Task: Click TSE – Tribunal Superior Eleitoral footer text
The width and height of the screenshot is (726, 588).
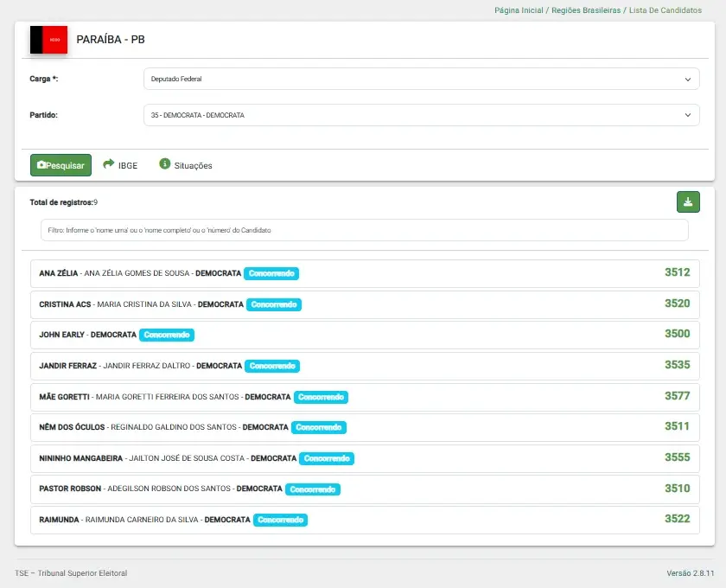Action: point(71,573)
